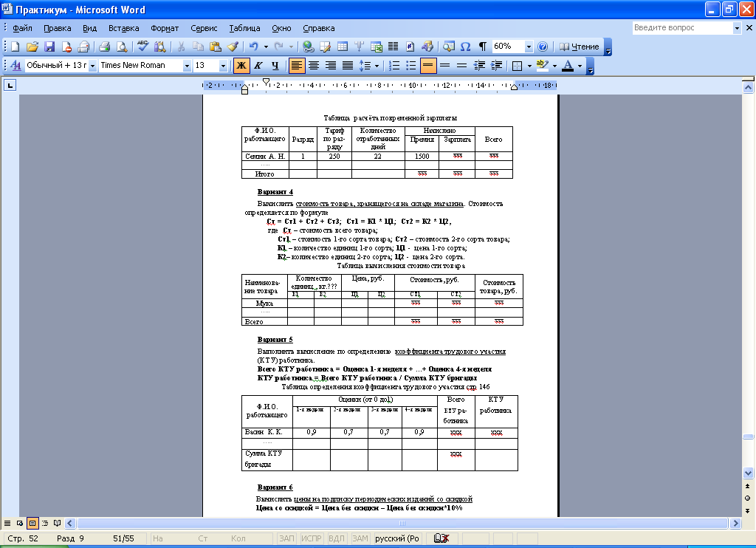Undo the last action
Image resolution: width=756 pixels, height=548 pixels.
click(x=254, y=47)
